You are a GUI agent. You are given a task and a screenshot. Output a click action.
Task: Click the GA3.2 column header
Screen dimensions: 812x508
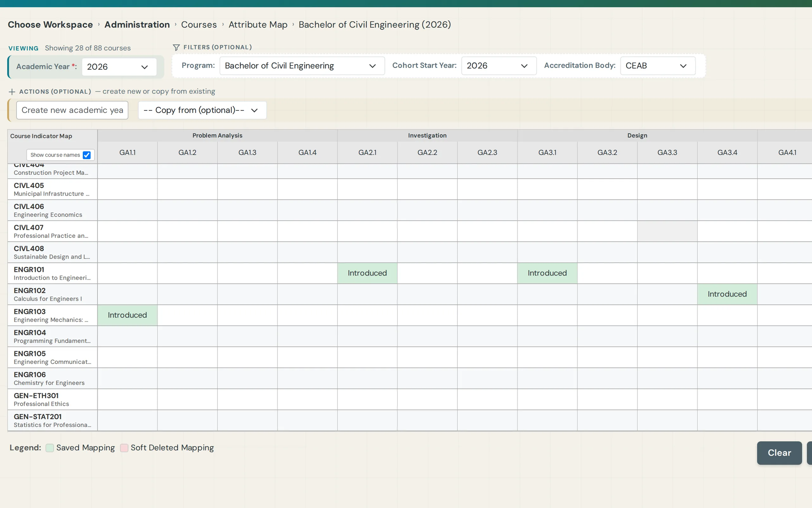(607, 152)
